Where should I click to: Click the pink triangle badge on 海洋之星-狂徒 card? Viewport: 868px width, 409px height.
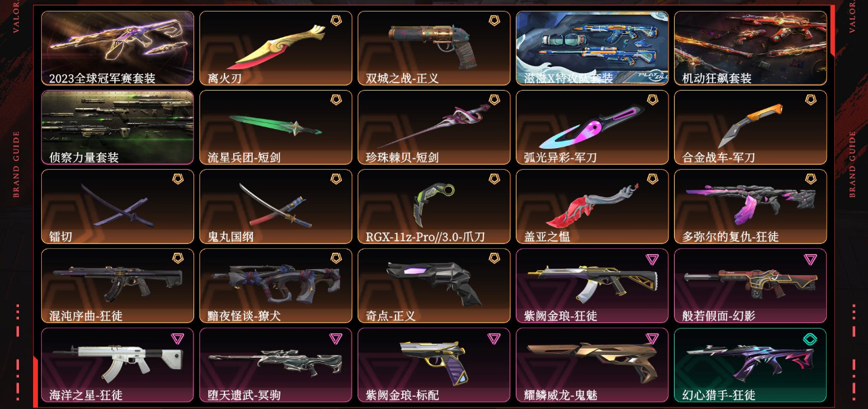(178, 338)
